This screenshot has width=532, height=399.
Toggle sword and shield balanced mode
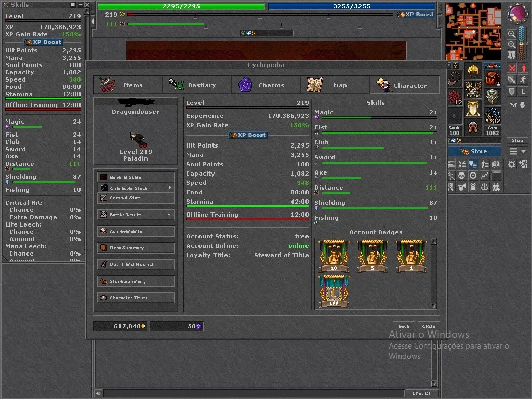(512, 79)
